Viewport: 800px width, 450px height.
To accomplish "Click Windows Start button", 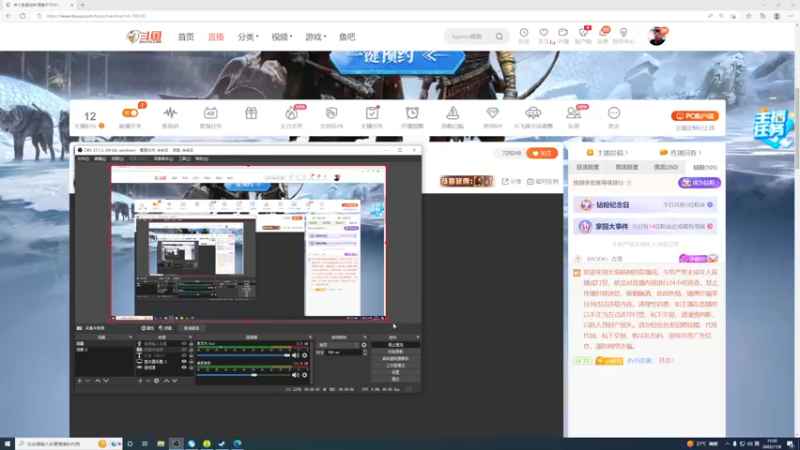I will [7, 444].
